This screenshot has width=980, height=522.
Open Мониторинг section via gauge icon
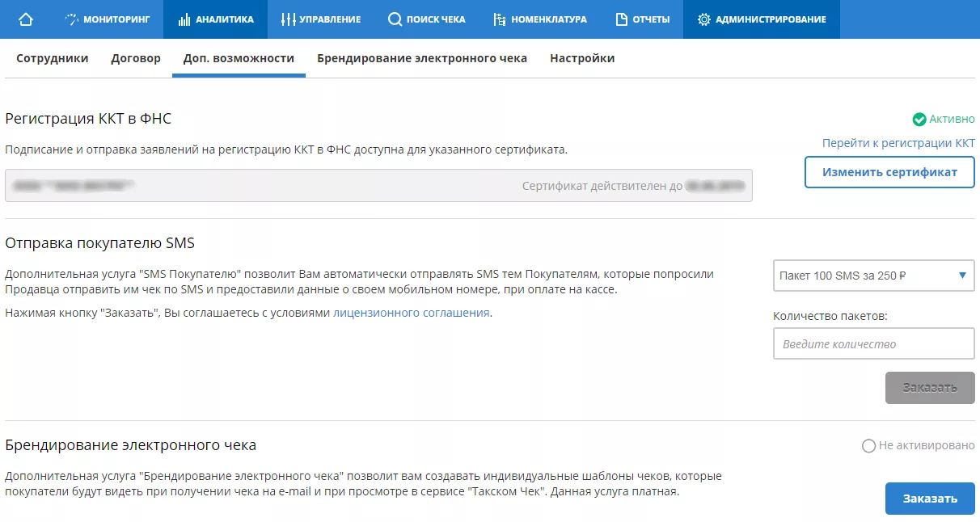tap(72, 19)
